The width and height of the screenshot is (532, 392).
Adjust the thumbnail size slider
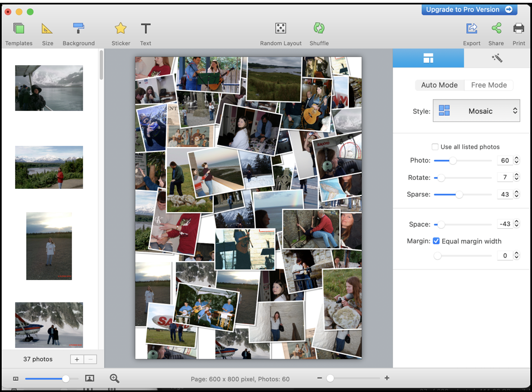pos(66,379)
